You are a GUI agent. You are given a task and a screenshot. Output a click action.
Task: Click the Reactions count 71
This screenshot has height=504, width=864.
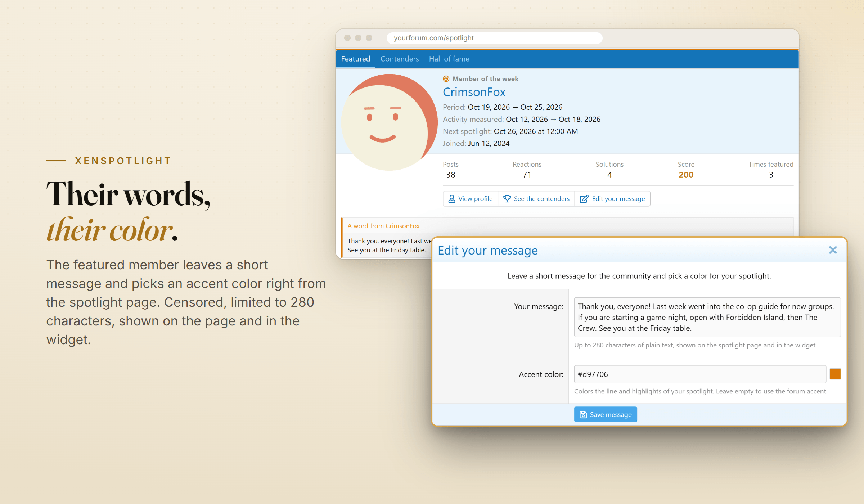pos(527,175)
